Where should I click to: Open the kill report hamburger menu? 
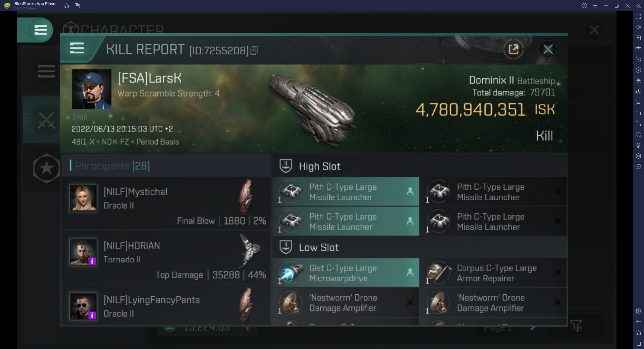tap(77, 49)
